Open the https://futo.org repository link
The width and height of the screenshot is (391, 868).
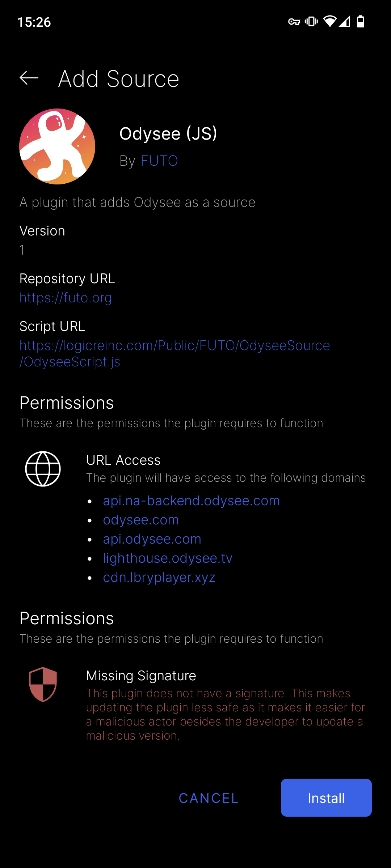coord(66,298)
